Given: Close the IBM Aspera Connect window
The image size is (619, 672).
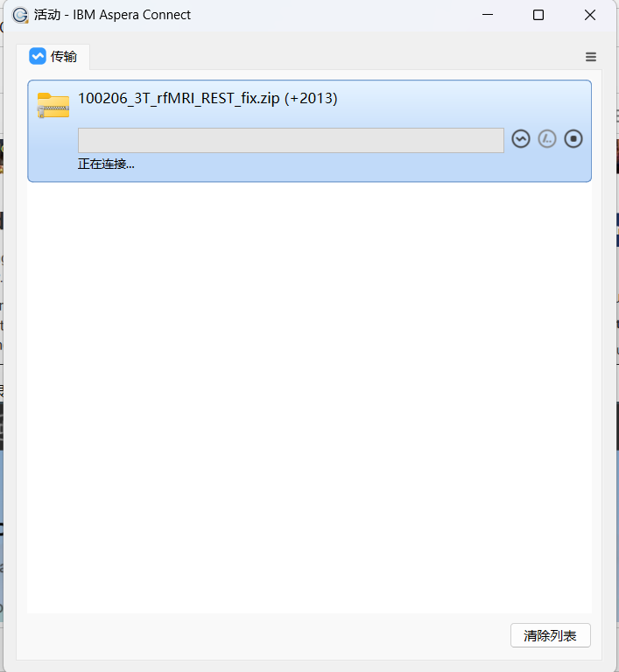Looking at the screenshot, I should (590, 15).
